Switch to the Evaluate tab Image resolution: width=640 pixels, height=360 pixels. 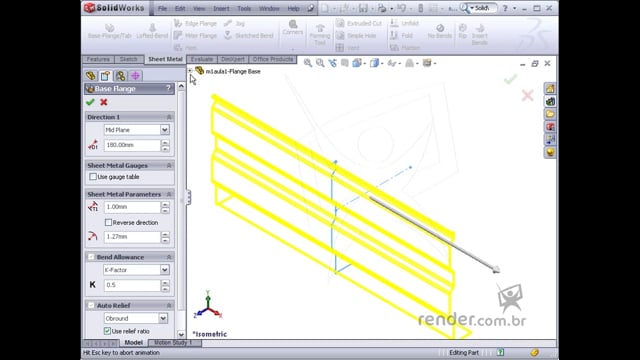[x=202, y=59]
